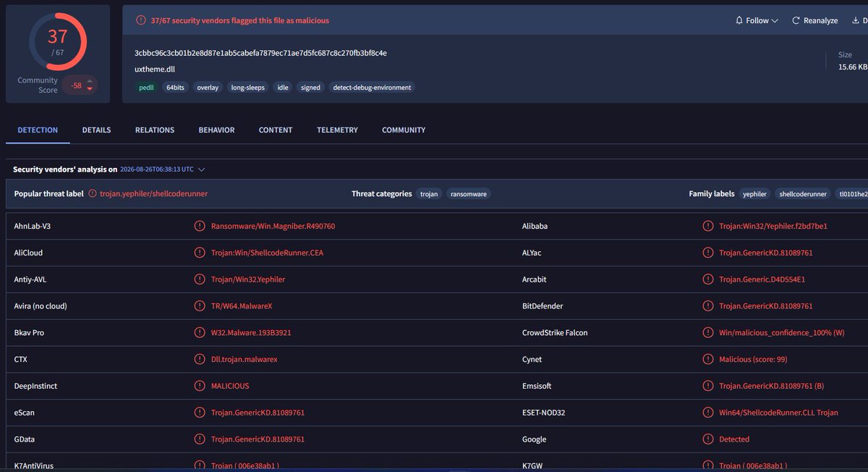
Task: Upvote the Community Score with the up arrow
Action: (90, 81)
